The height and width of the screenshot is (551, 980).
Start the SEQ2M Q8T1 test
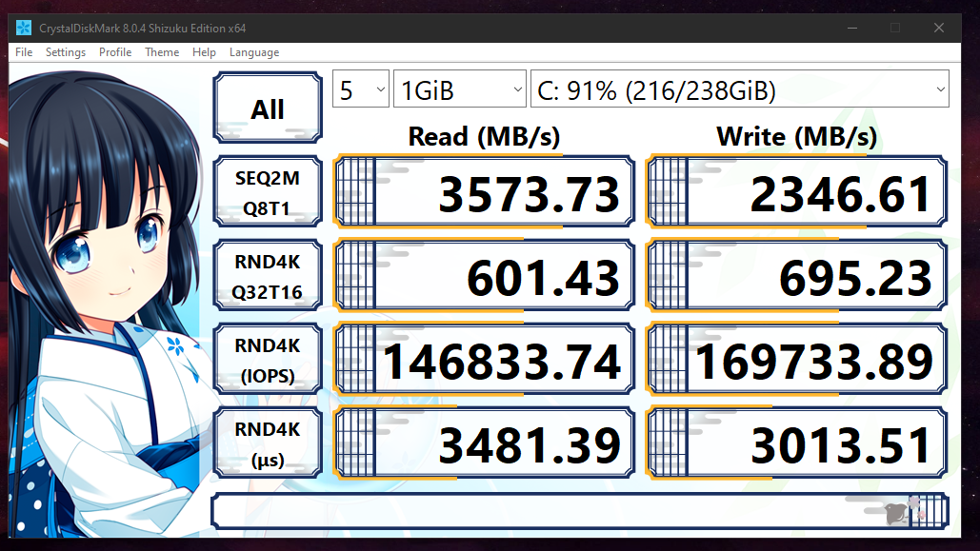coord(268,192)
